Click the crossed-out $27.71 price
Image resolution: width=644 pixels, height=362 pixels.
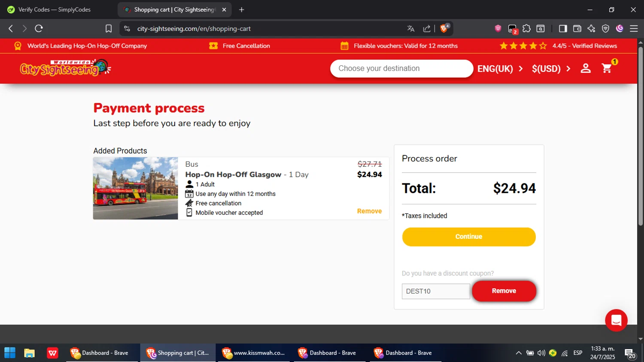(x=370, y=164)
